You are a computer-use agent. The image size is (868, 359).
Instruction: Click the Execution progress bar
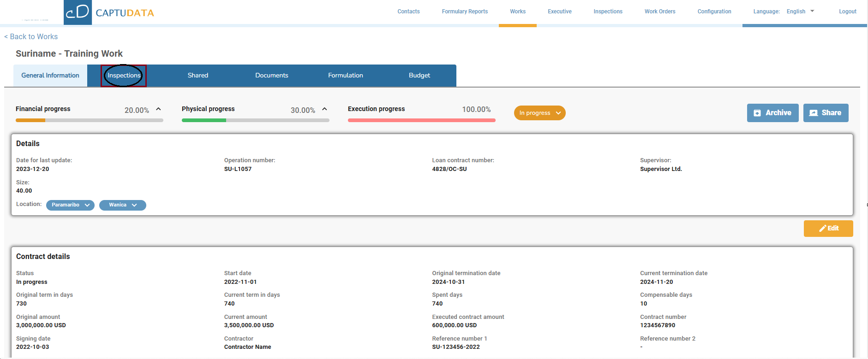421,120
